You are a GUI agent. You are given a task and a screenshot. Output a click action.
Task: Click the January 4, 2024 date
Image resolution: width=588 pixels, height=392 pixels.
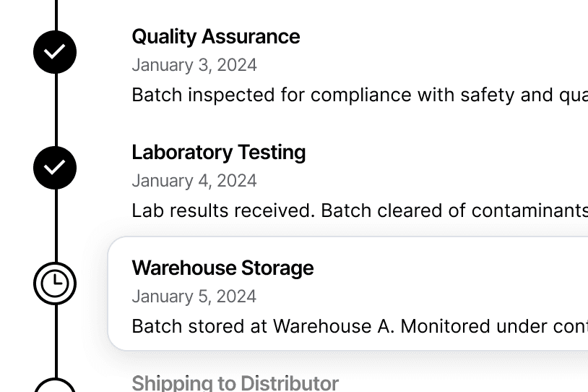point(194,181)
